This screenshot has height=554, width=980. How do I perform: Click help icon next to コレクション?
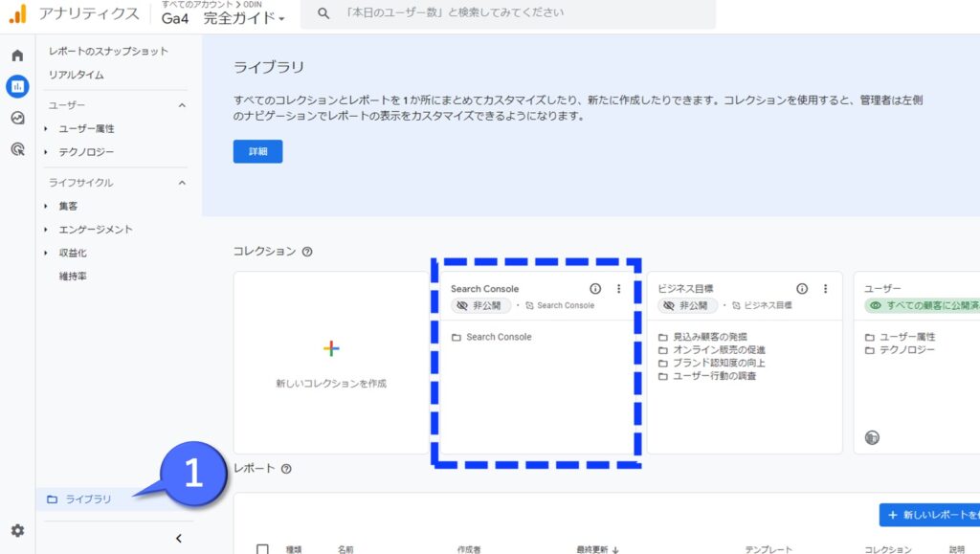pyautogui.click(x=307, y=252)
